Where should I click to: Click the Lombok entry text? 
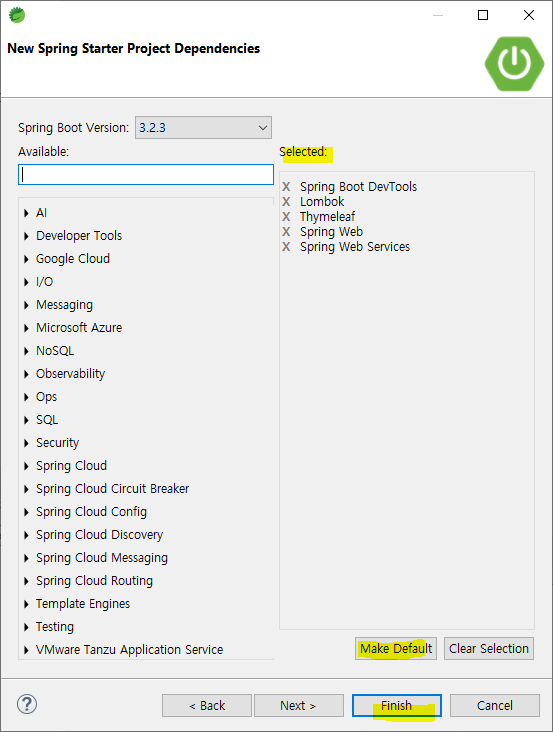pos(322,202)
